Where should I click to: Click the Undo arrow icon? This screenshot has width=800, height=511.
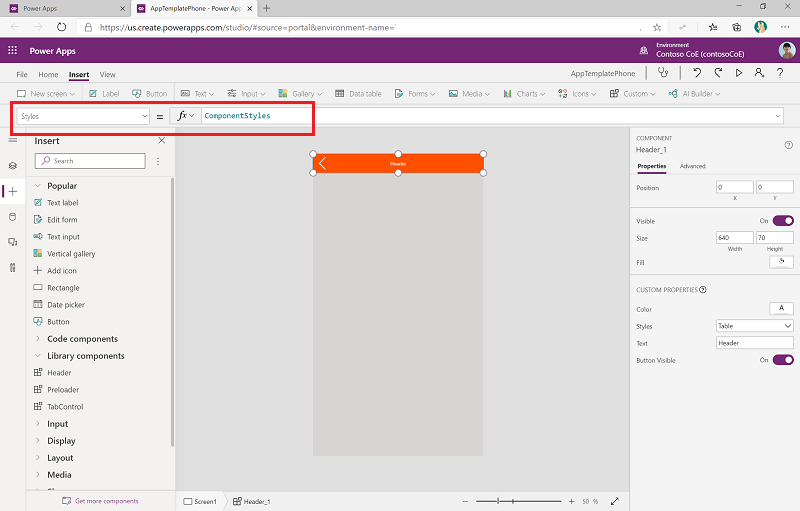[697, 73]
